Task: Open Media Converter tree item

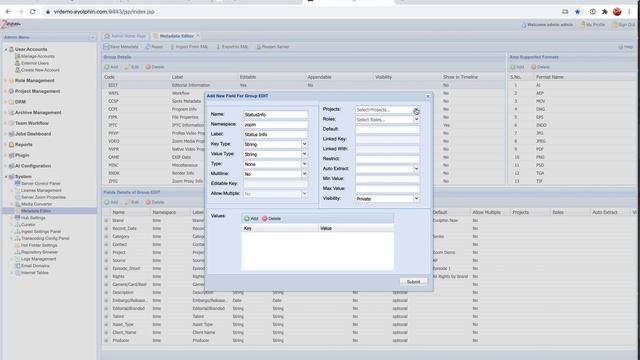Action: [x=36, y=204]
